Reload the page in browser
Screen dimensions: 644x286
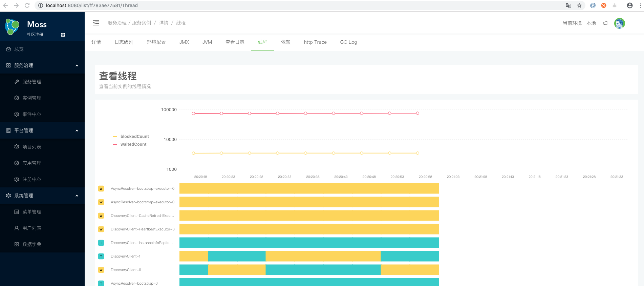[x=27, y=5]
